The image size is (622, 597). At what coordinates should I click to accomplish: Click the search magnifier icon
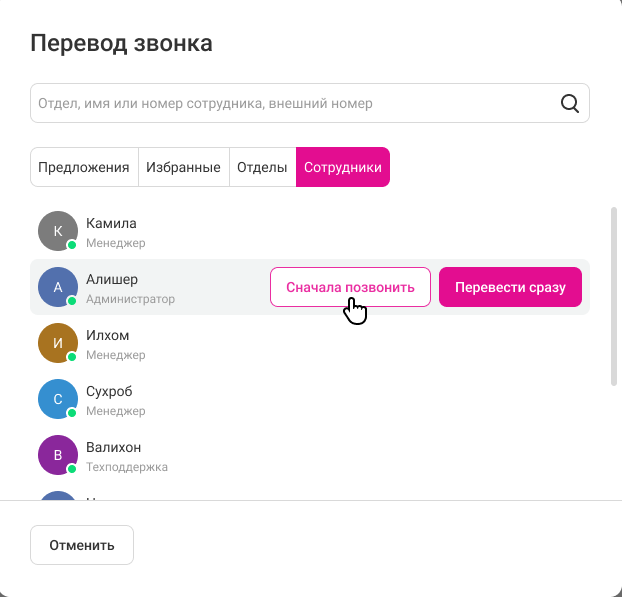570,104
